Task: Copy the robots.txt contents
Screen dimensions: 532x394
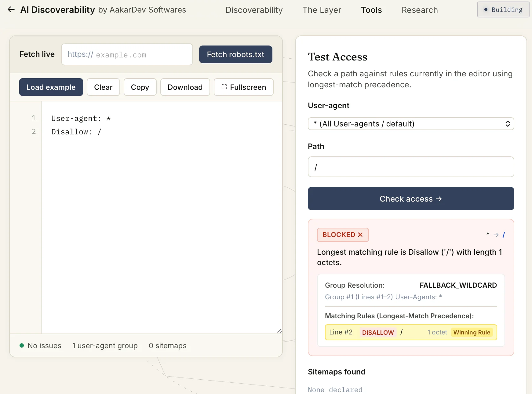Action: 140,87
